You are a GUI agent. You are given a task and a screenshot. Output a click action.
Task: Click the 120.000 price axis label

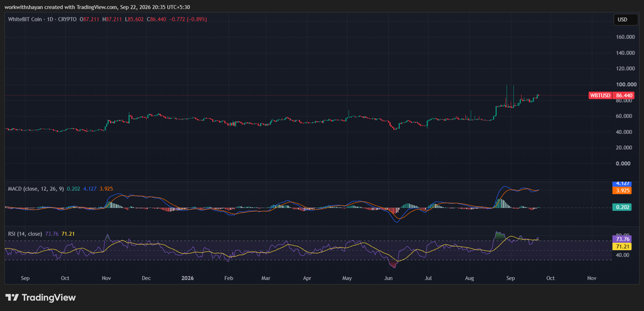tap(626, 68)
